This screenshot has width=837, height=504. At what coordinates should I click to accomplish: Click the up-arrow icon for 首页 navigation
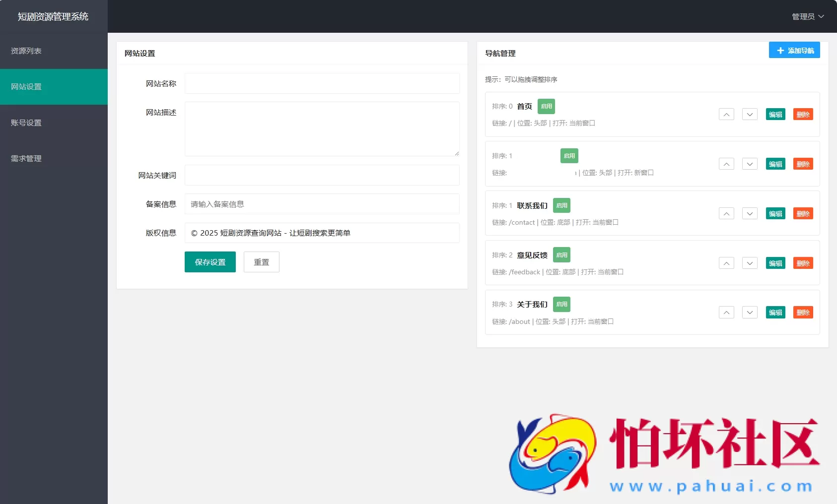726,114
